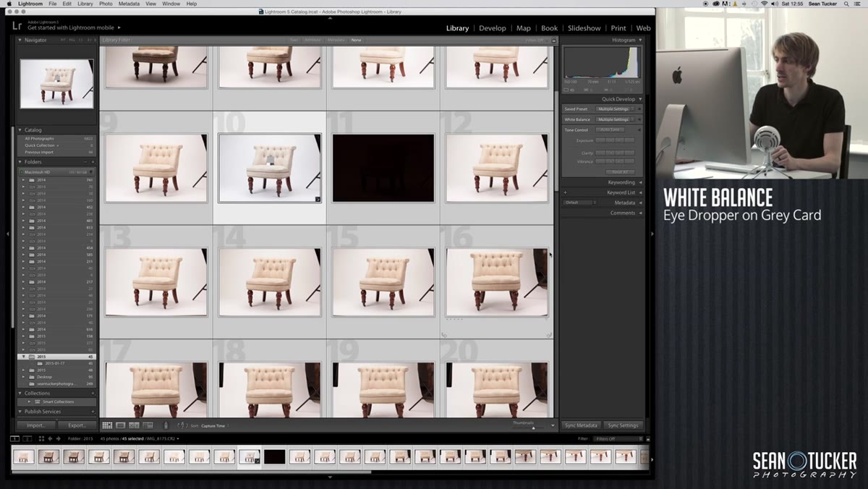This screenshot has width=868, height=489.
Task: Collapse the Histogram panel
Action: pos(640,40)
